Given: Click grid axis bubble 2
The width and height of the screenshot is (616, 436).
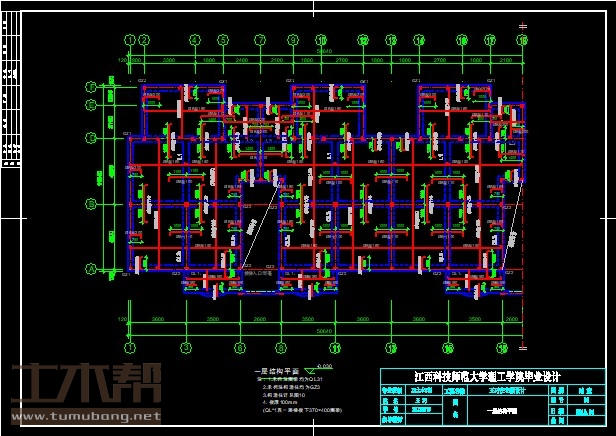Looking at the screenshot, I should 145,40.
